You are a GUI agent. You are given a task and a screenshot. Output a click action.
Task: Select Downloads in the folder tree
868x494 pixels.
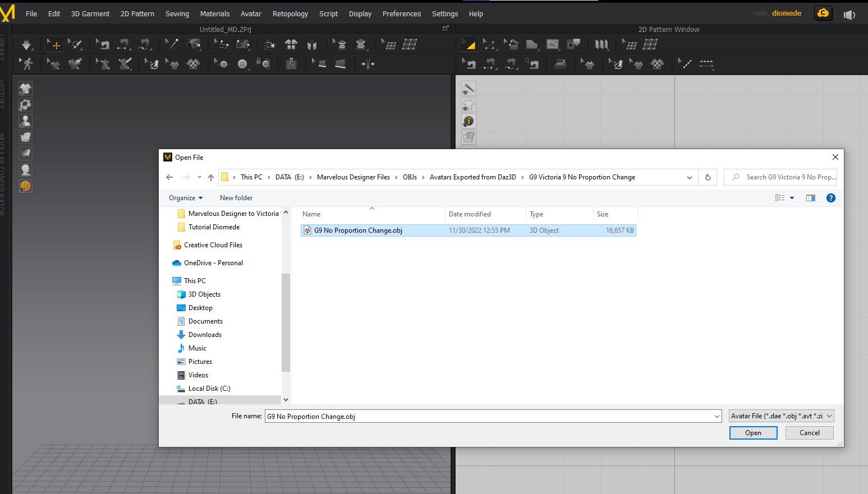[x=205, y=335]
